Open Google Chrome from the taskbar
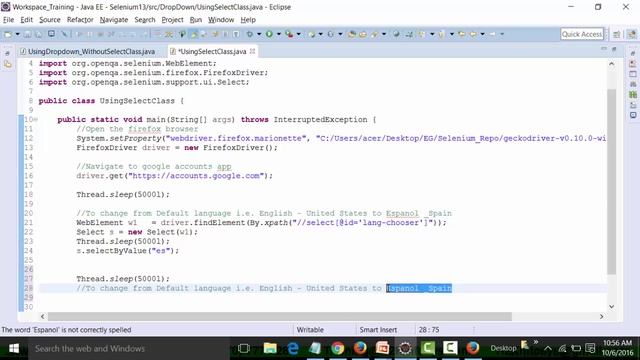 pos(337,348)
